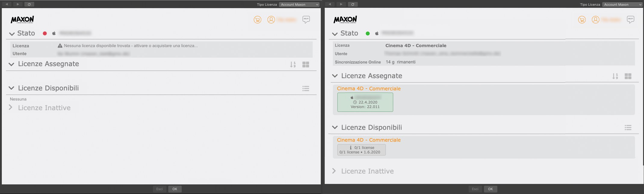The width and height of the screenshot is (644, 194).
Task: Click the 'Nessuna' text under Licenze Disponibili
Action: tap(18, 99)
